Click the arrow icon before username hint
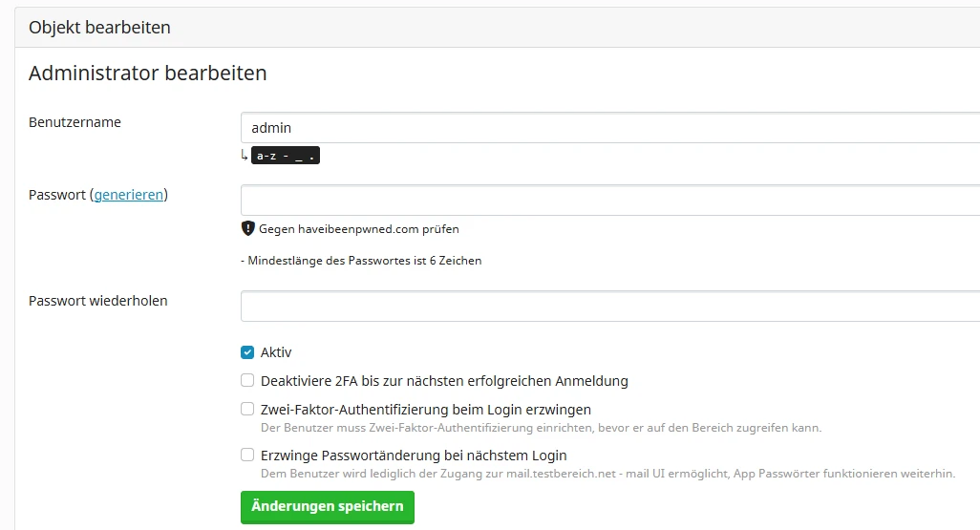 [245, 155]
